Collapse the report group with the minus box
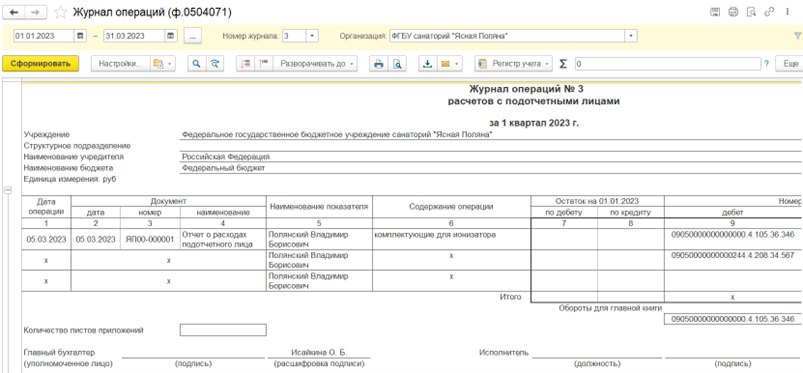This screenshot has width=803, height=373. click(x=8, y=191)
